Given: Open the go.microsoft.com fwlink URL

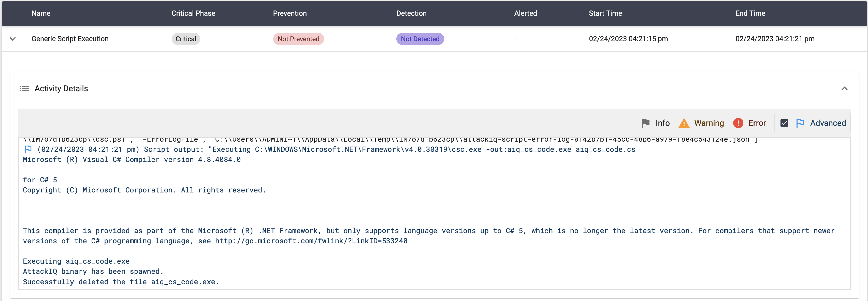Looking at the screenshot, I should tap(311, 241).
